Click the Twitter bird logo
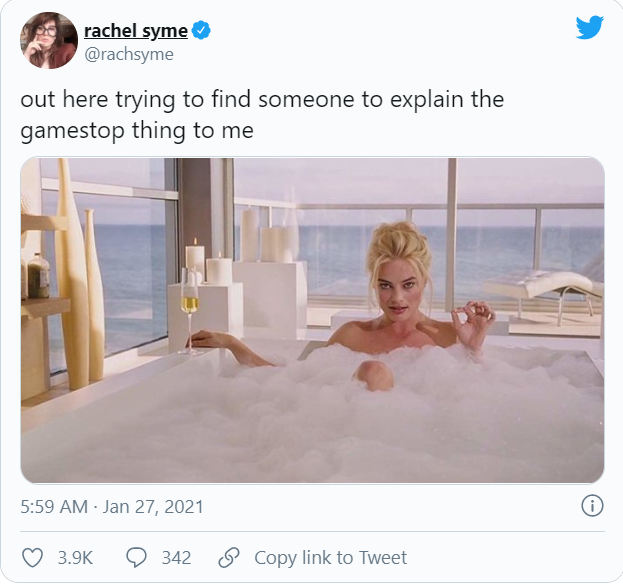The width and height of the screenshot is (623, 585). [590, 27]
